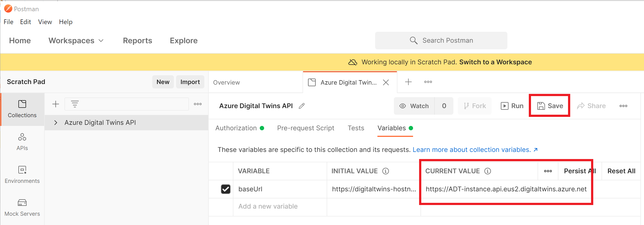The image size is (644, 225).
Task: Open a new tab with the plus icon
Action: click(x=408, y=82)
